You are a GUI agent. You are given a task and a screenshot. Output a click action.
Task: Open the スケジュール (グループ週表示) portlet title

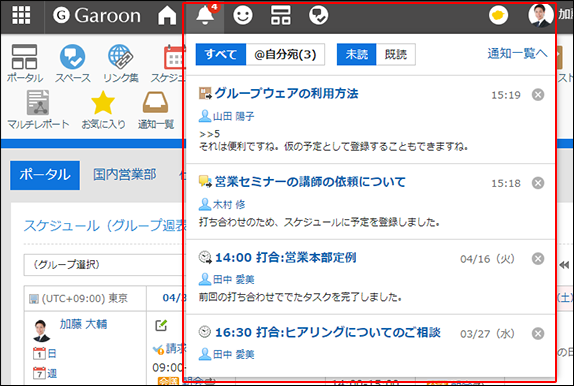[105, 226]
